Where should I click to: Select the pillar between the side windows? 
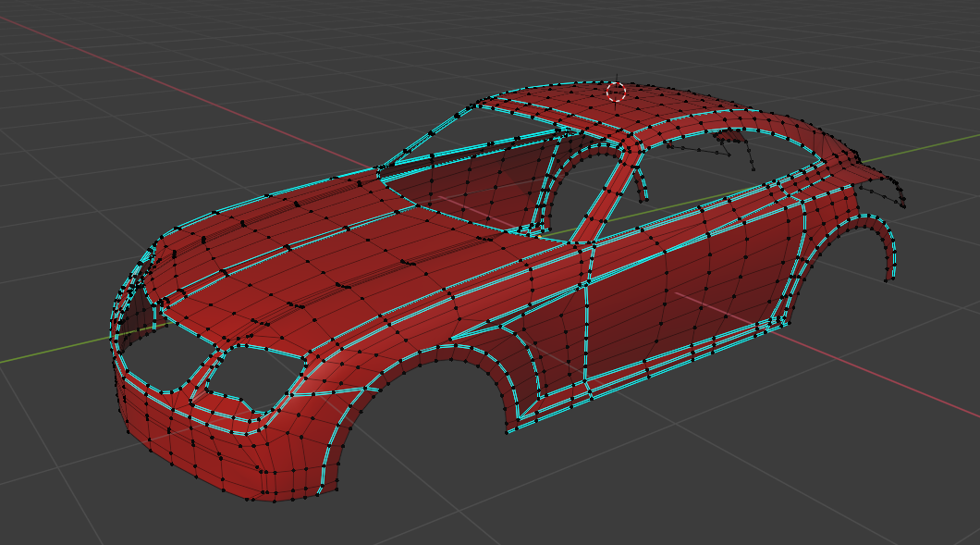click(x=607, y=195)
